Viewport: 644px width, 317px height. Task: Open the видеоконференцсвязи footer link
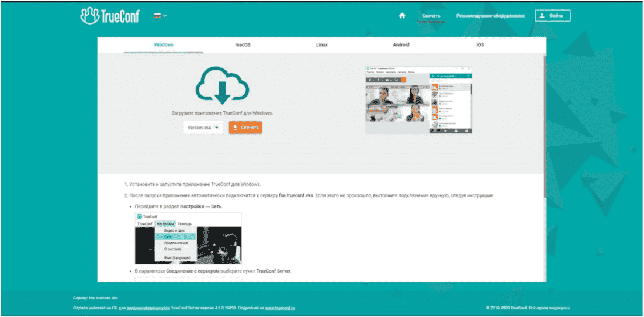148,308
